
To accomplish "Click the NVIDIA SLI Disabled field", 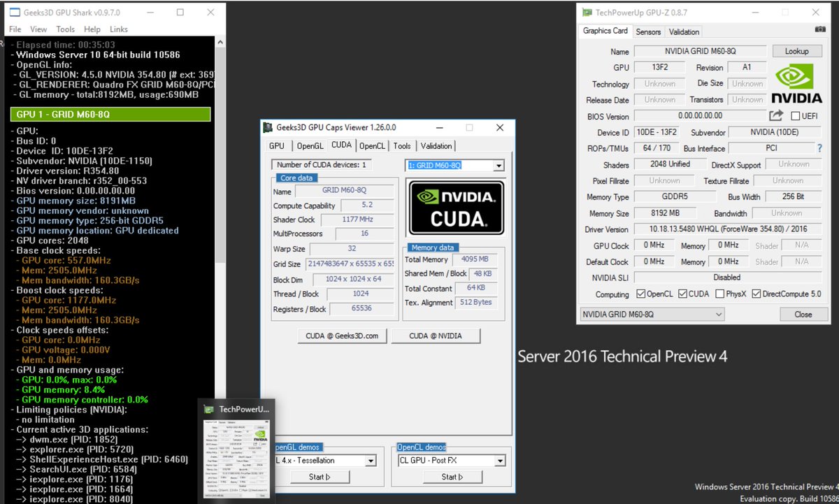I will 728,278.
